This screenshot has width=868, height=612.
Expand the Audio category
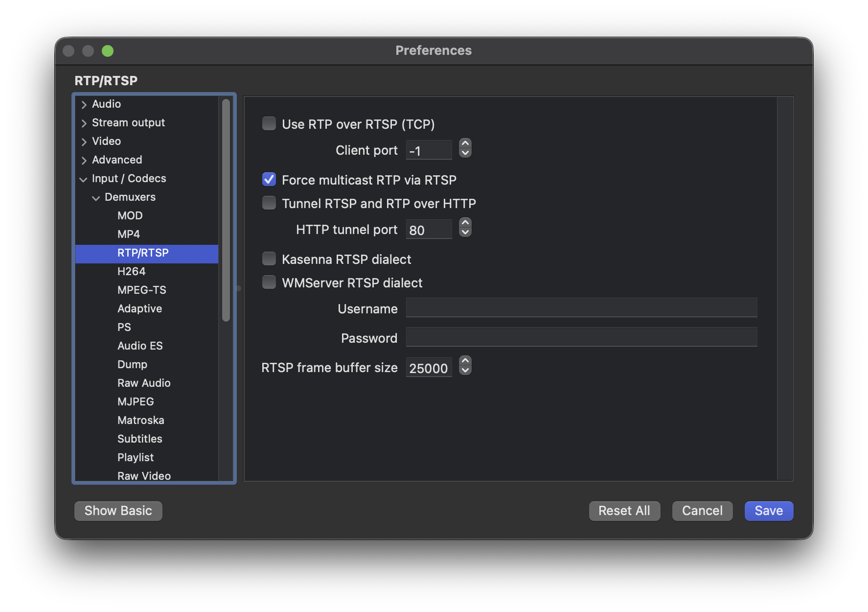(x=84, y=104)
